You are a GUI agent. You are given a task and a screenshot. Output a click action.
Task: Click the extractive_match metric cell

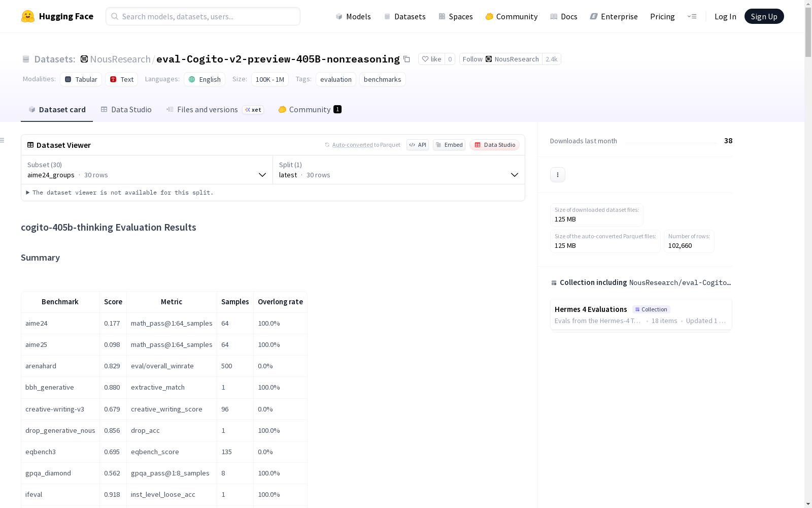coord(172,387)
